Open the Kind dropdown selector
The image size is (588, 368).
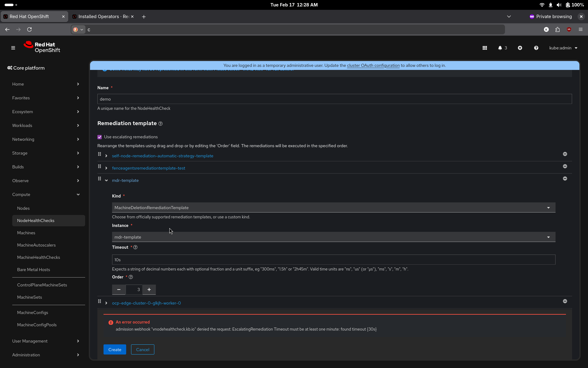(x=333, y=208)
